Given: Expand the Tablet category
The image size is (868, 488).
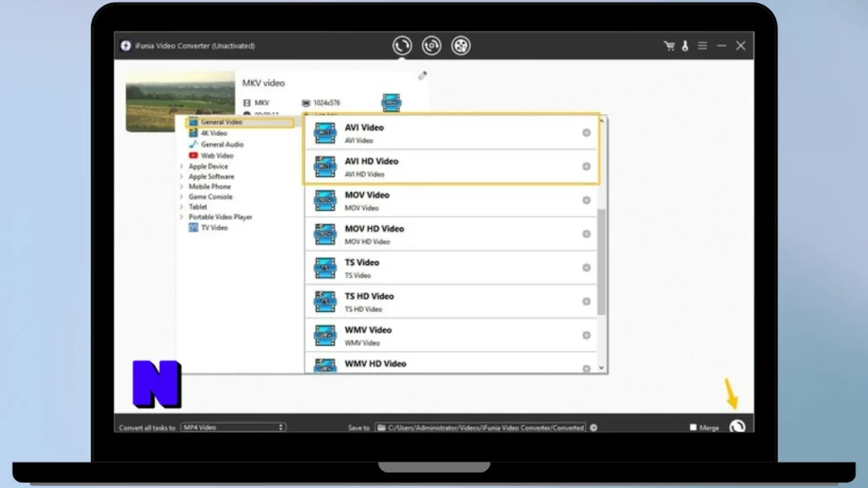Looking at the screenshot, I should point(181,207).
